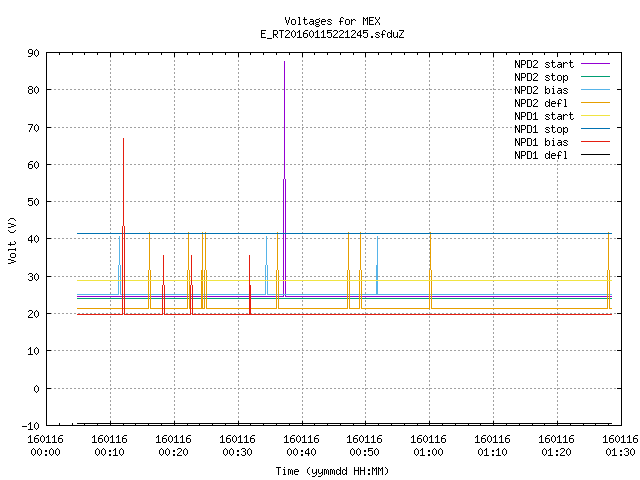This screenshot has height=480, width=640.
Task: Click the y-axis tick label 10
Action: pyautogui.click(x=33, y=351)
